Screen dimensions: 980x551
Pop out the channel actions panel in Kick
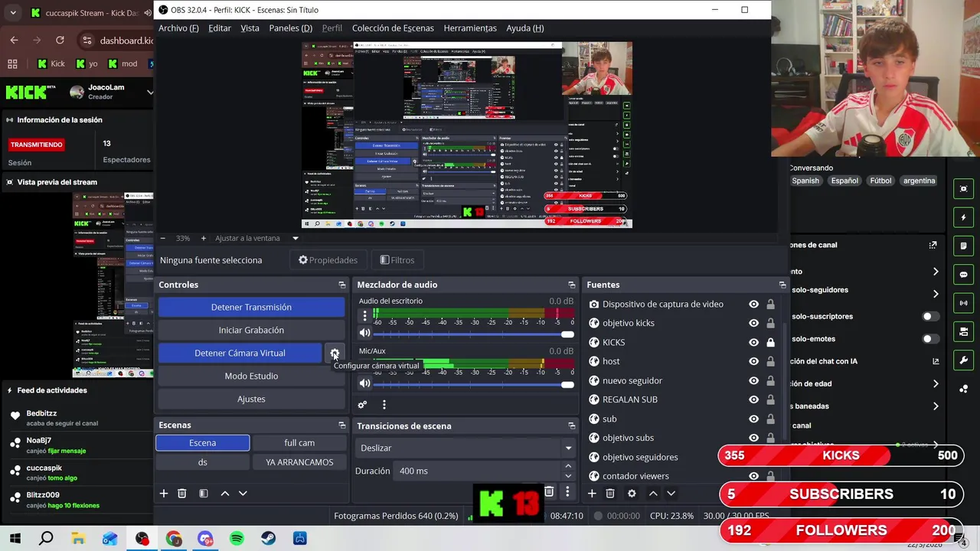click(x=933, y=245)
